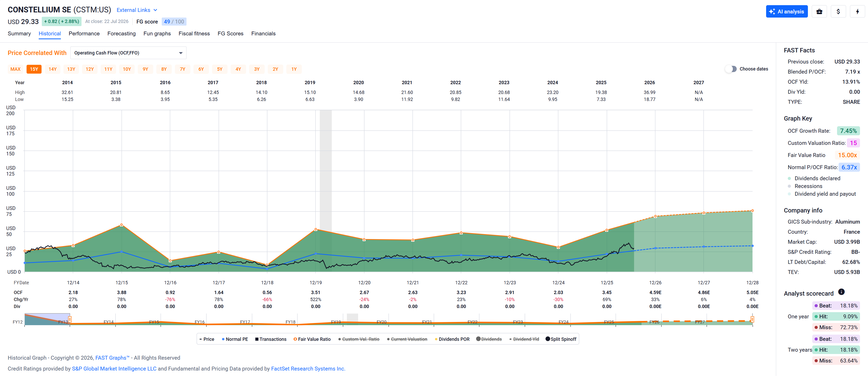
Task: Click the right handle of timeline range slider
Action: click(752, 319)
